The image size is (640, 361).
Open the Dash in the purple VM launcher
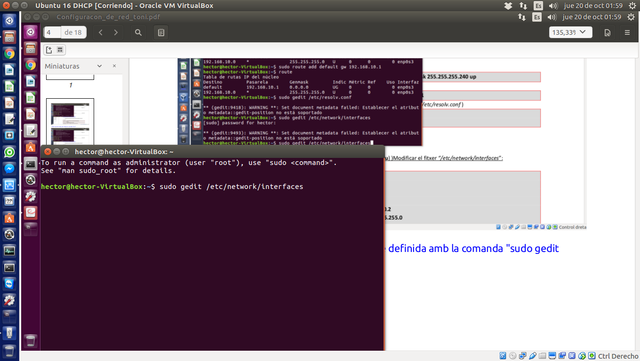click(x=31, y=32)
